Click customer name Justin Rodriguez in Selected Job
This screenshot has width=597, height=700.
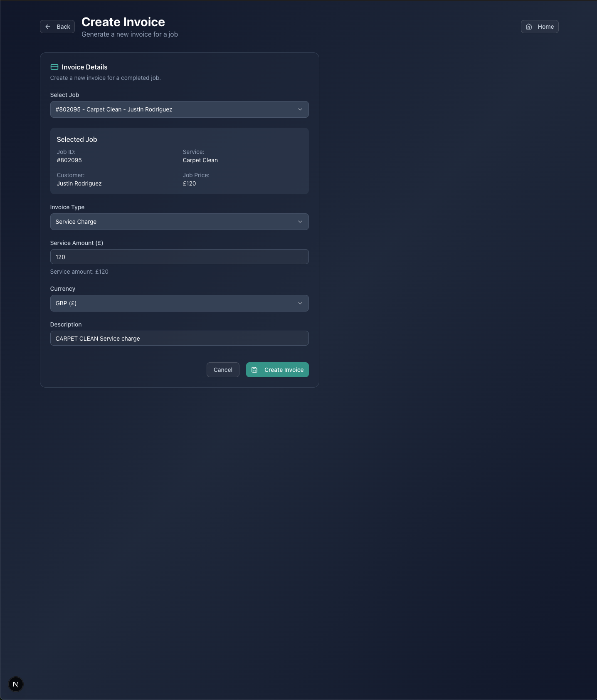(x=79, y=183)
